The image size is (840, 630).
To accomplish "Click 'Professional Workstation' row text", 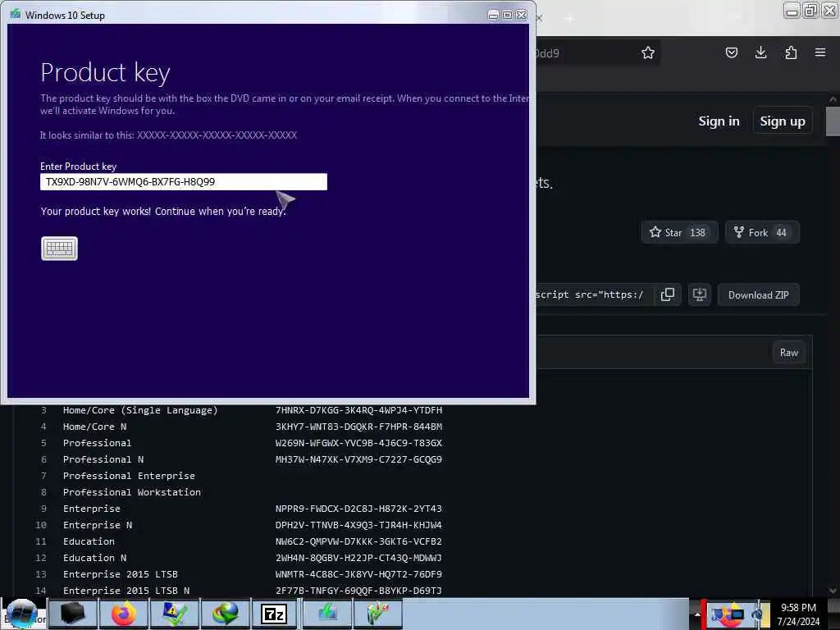I will [x=132, y=492].
